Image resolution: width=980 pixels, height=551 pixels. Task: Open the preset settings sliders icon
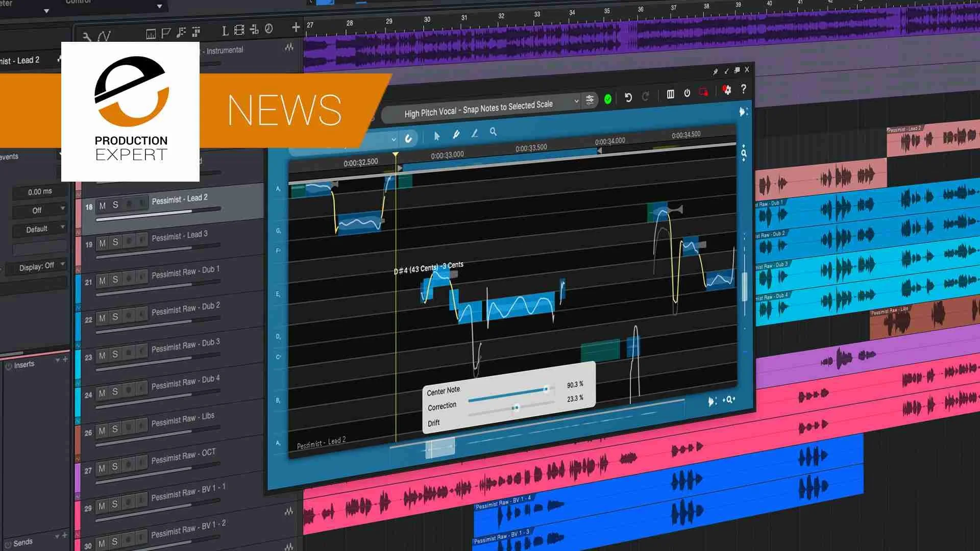(590, 99)
